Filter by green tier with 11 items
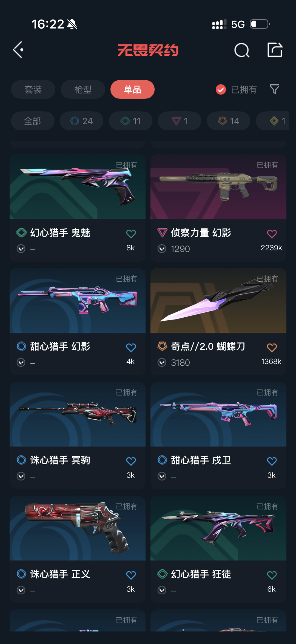This screenshot has height=644, width=296. tap(130, 121)
